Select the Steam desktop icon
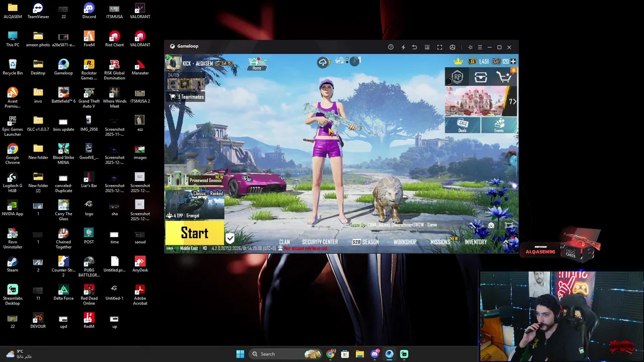This screenshot has width=644, height=362. 13,264
